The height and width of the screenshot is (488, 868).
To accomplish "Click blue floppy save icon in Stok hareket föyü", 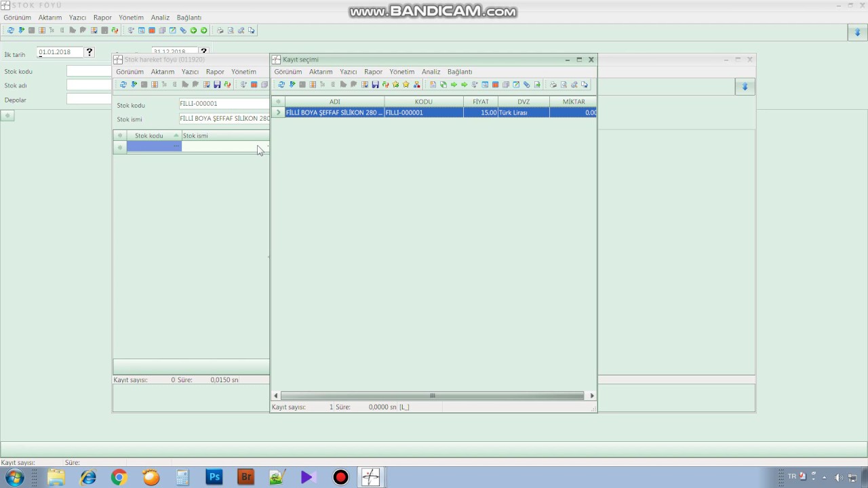I will point(217,85).
